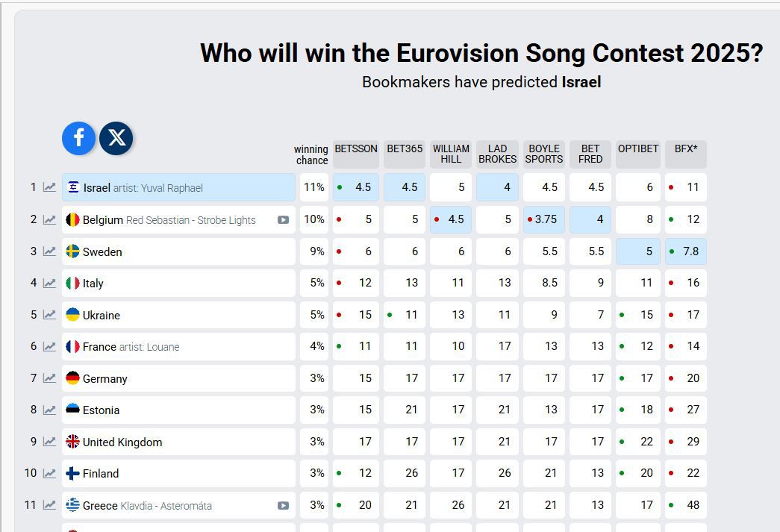The image size is (780, 532).
Task: Click Belgium's BOYLE SPORTS odds 3.75
Action: click(x=544, y=219)
